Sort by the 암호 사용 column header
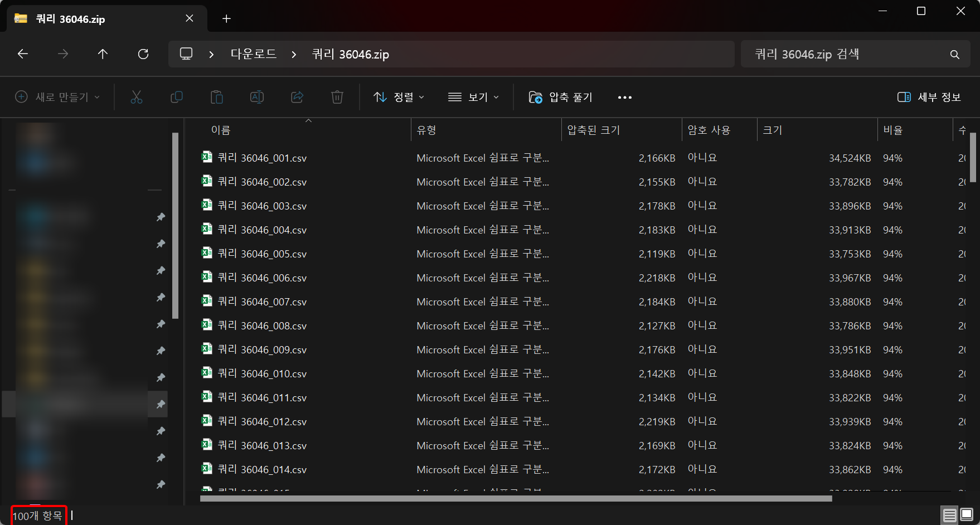980x525 pixels. (x=709, y=130)
